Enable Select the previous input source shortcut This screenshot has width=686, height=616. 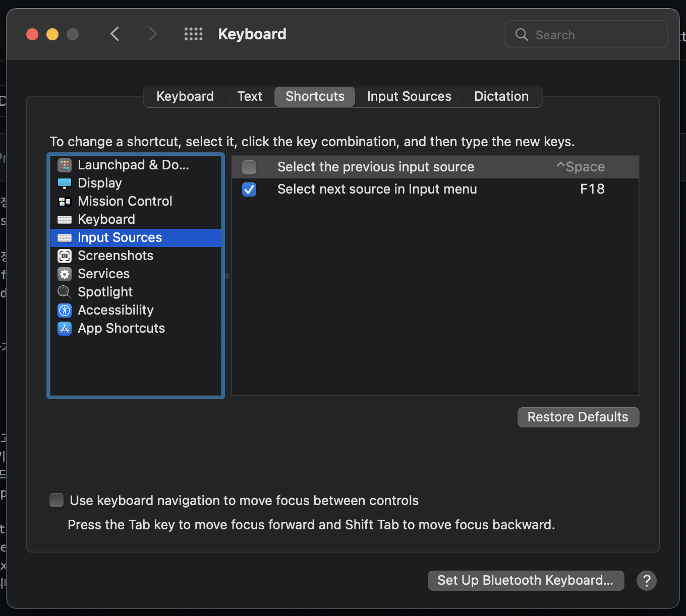click(x=249, y=167)
